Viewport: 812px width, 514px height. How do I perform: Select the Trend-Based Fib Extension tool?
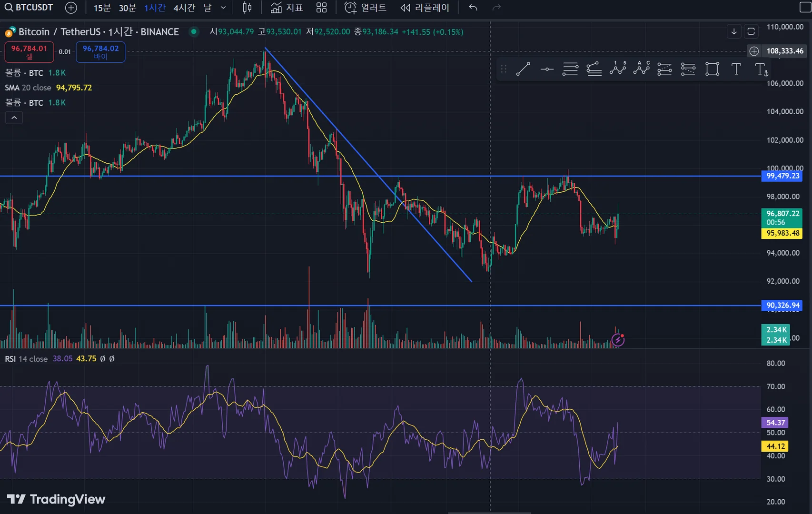[594, 69]
